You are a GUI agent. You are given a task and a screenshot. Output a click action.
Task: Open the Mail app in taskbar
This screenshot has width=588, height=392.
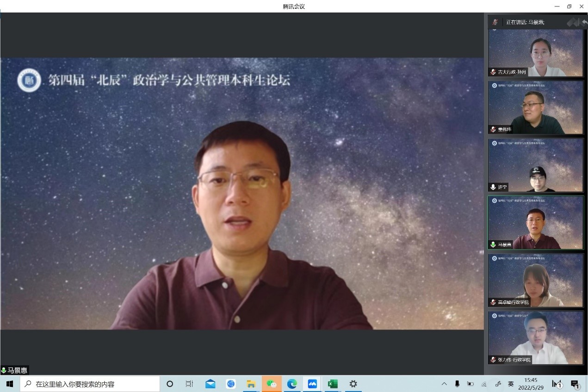[210, 384]
